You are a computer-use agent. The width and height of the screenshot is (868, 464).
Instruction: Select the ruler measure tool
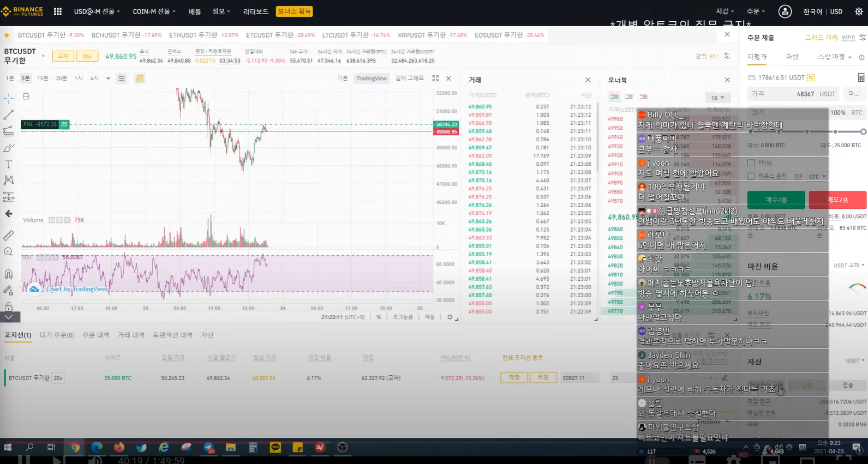click(x=9, y=236)
